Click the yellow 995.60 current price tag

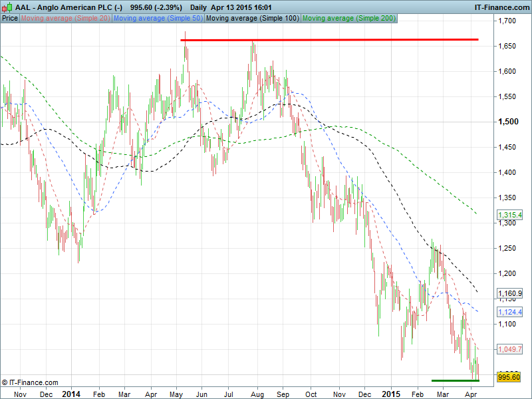tap(509, 377)
